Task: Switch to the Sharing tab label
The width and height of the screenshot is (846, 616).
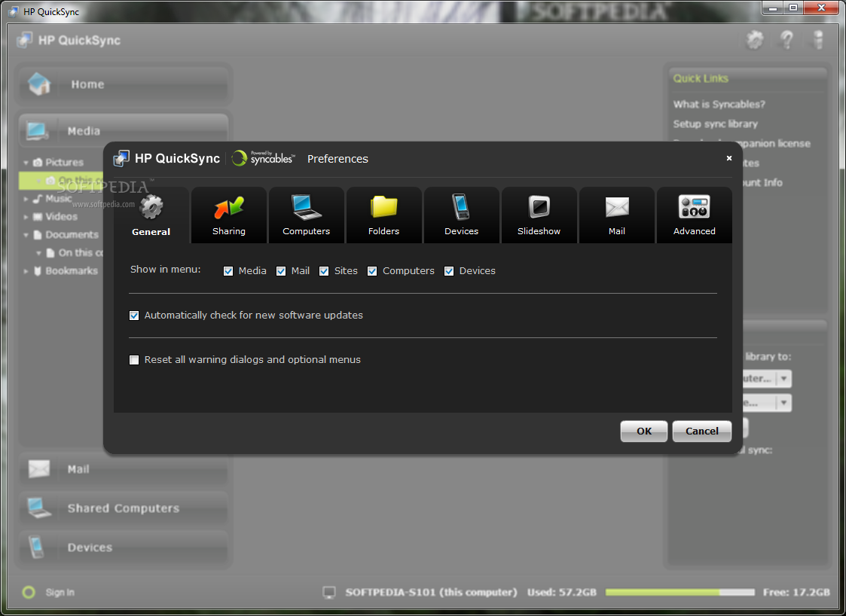Action: pyautogui.click(x=229, y=231)
